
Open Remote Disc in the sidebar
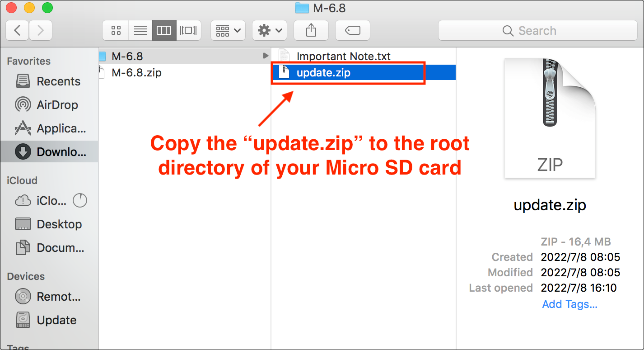[x=49, y=297]
